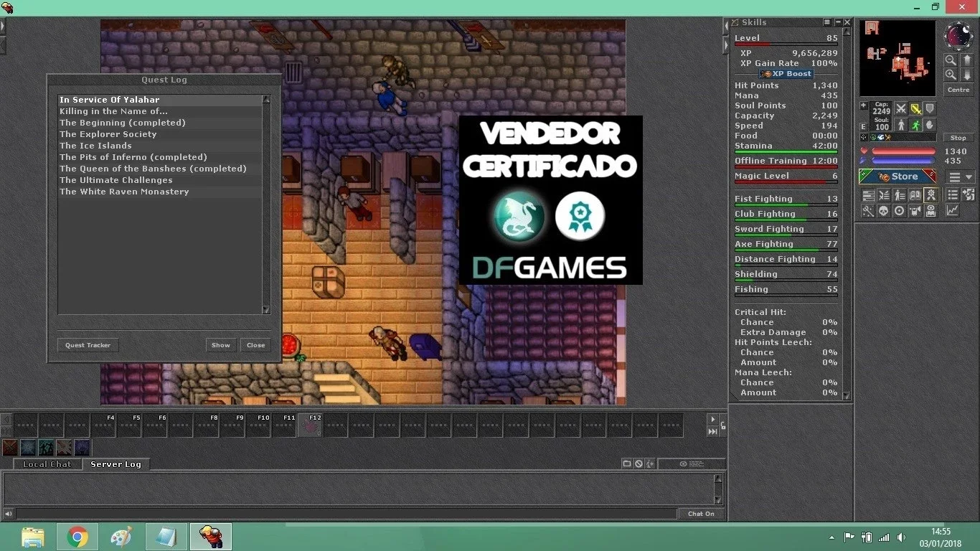Zoom out the minimap
This screenshot has height=551, width=980.
coord(950,60)
